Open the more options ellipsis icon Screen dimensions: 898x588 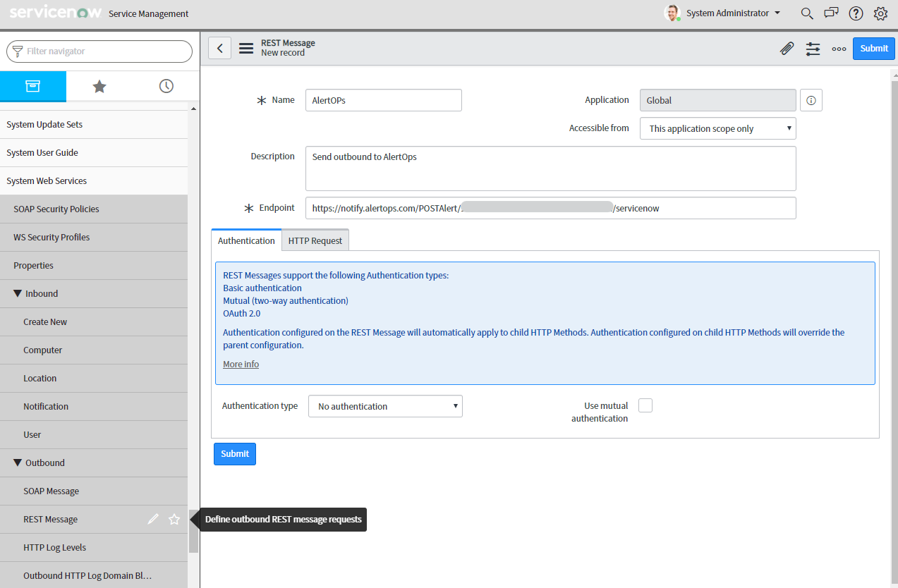(839, 49)
